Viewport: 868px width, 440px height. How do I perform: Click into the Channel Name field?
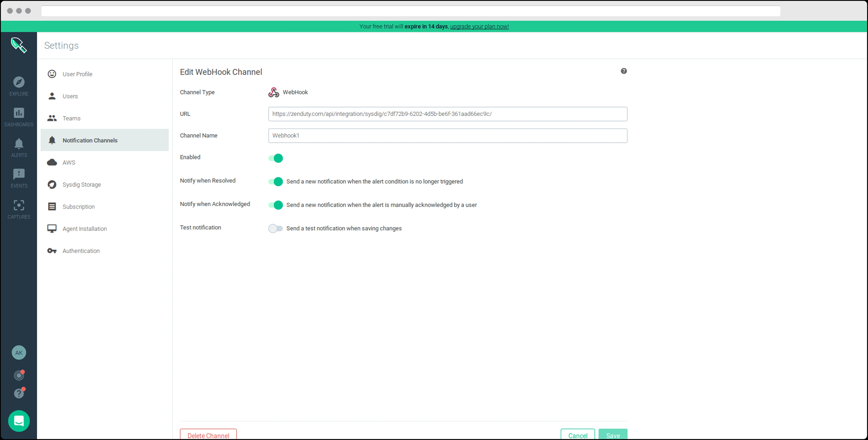click(x=448, y=136)
